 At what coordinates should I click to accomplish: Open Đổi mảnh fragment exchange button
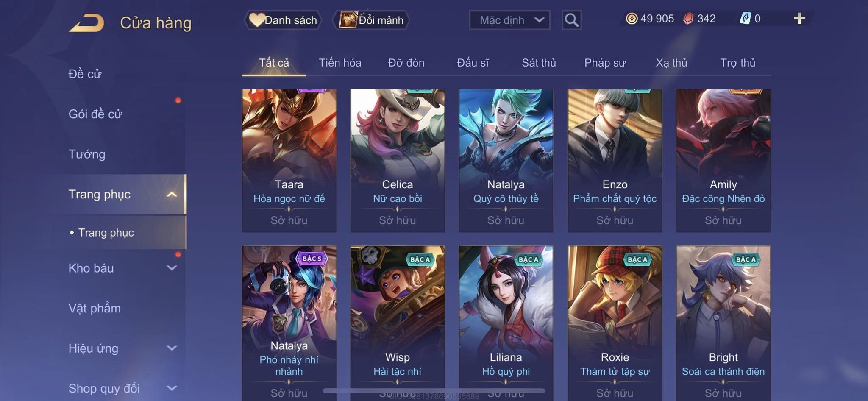371,20
